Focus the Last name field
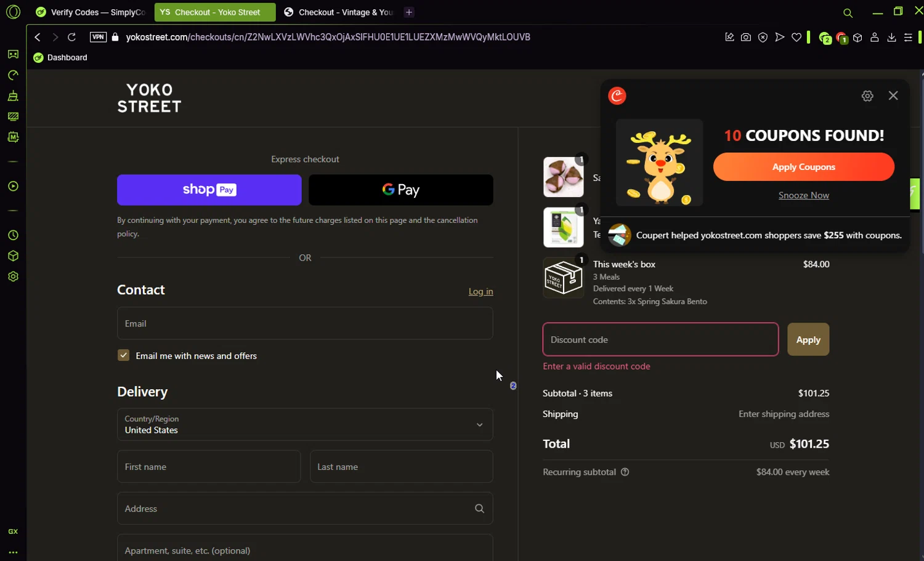Screen dimensions: 924x561 (401, 466)
